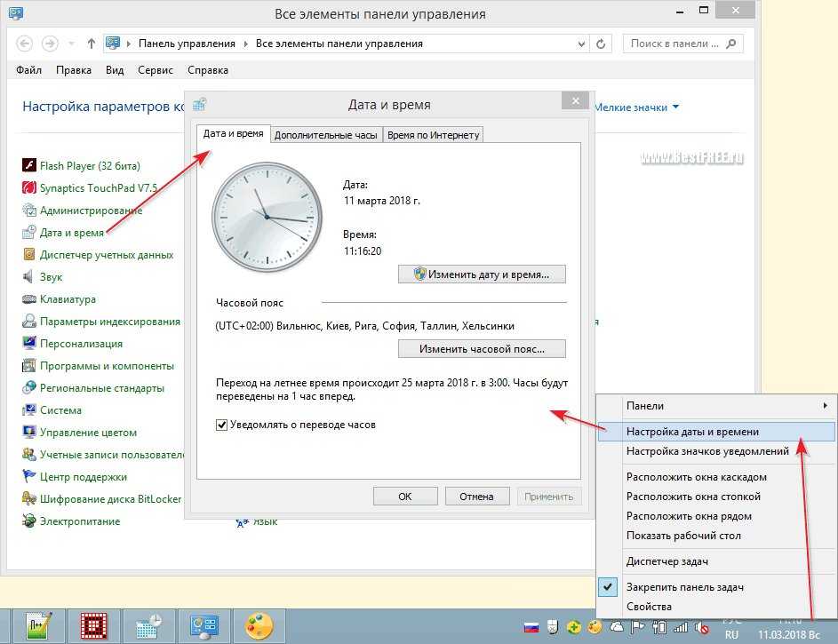Confirm with the OK button
This screenshot has width=838, height=644.
(405, 496)
